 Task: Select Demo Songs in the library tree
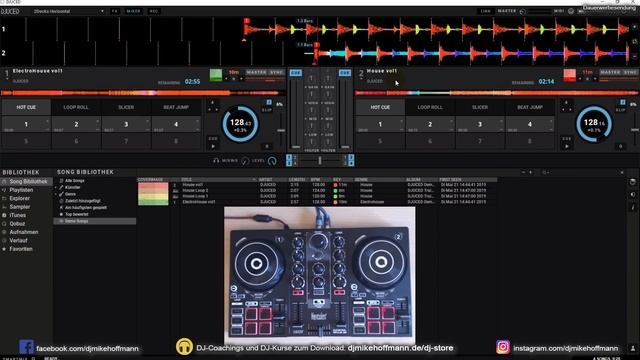tap(95, 221)
